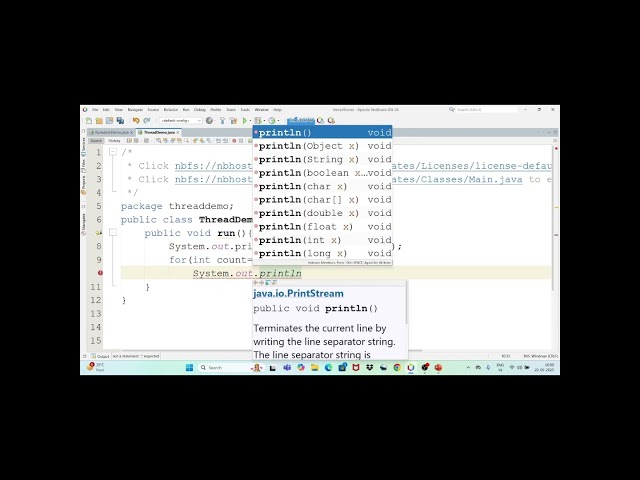Click the NetBeans icon in the taskbar
This screenshot has height=480, width=640.
[x=411, y=368]
